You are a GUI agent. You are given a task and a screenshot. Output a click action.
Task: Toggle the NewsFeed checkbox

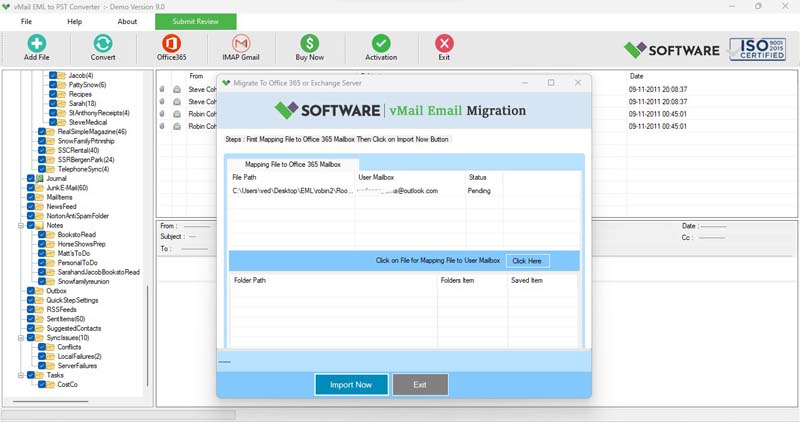[31, 207]
